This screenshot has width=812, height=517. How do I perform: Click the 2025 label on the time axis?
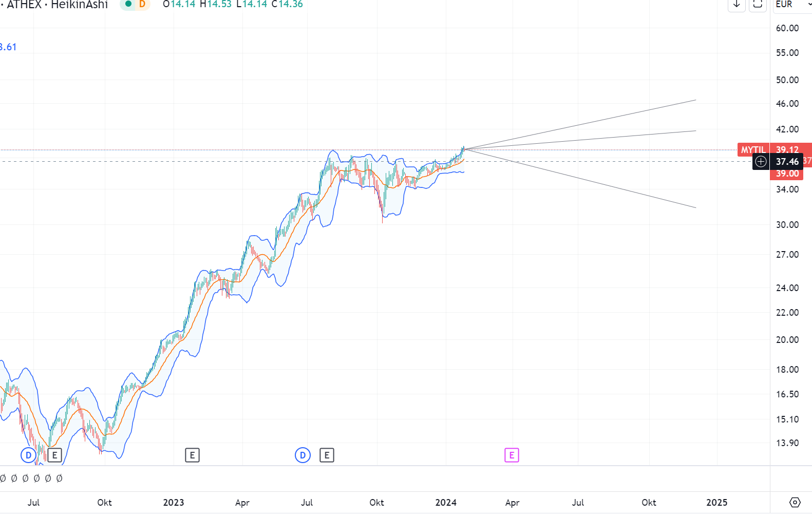[x=716, y=503]
